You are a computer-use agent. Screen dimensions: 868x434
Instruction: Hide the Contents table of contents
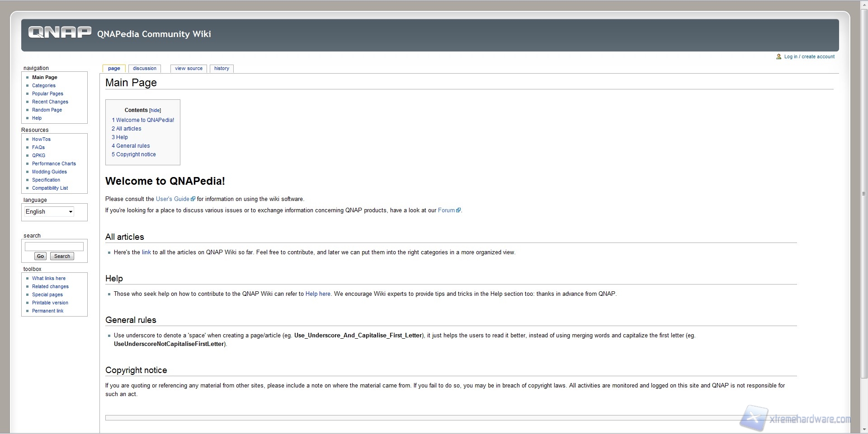(x=155, y=111)
